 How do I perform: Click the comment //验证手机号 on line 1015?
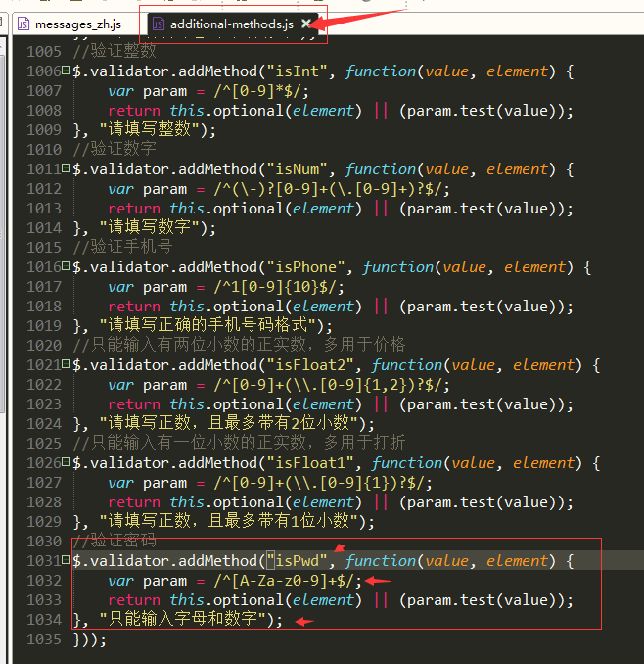[x=122, y=247]
